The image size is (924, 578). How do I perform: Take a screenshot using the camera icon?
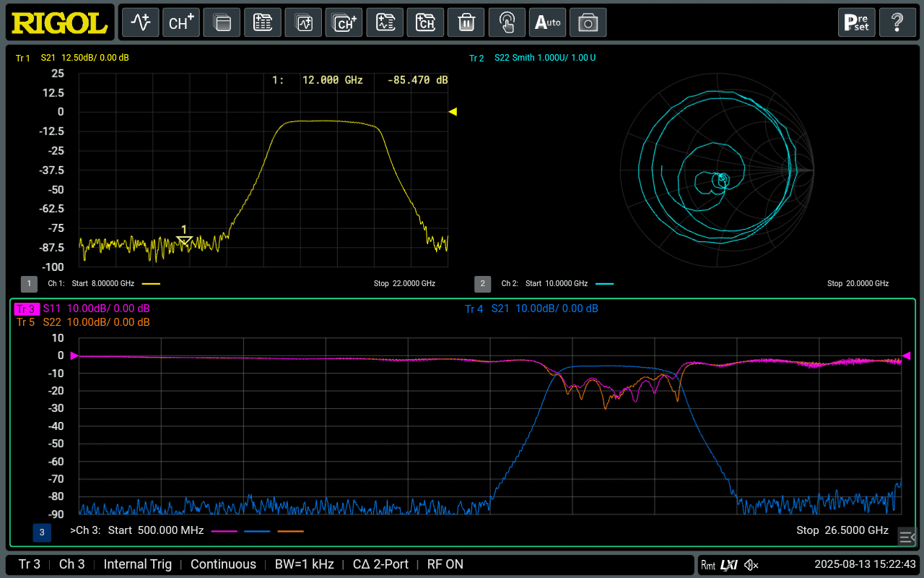(x=588, y=22)
